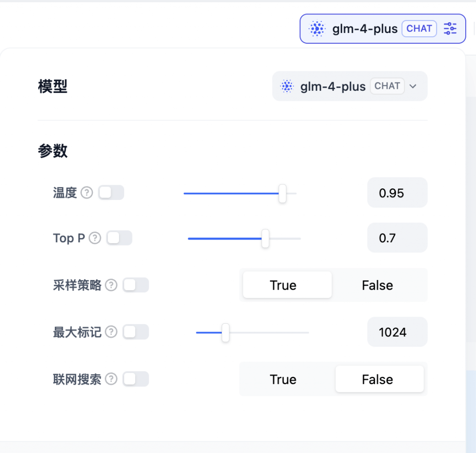Click the 1024 max tokens value field

397,332
